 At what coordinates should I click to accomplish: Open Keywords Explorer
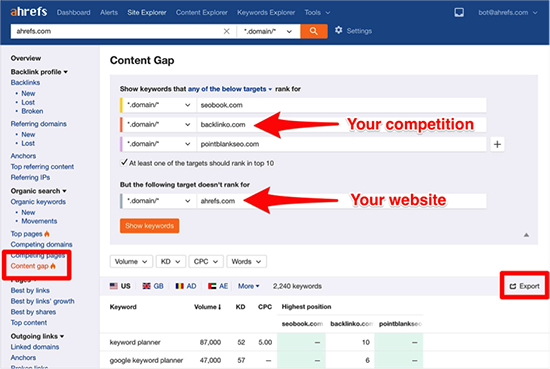point(266,13)
